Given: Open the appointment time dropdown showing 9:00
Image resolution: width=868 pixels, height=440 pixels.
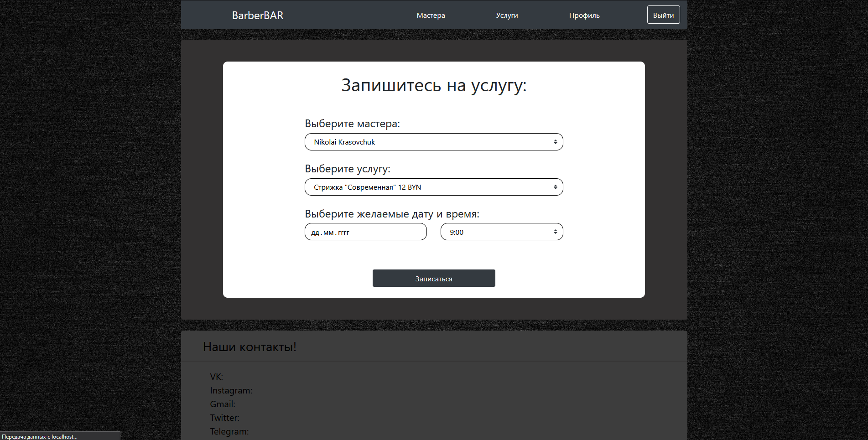Looking at the screenshot, I should (x=501, y=232).
